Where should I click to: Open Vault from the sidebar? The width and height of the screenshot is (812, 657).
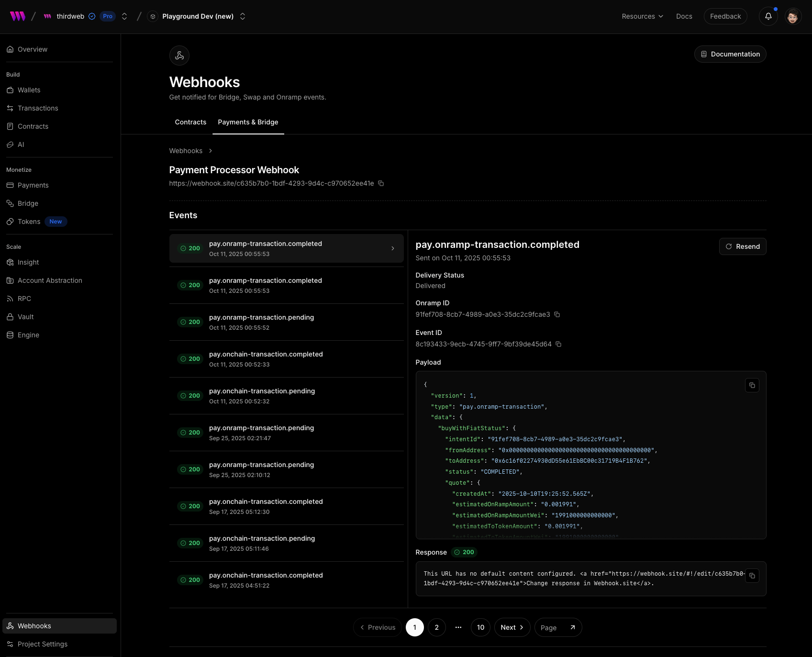tap(25, 317)
